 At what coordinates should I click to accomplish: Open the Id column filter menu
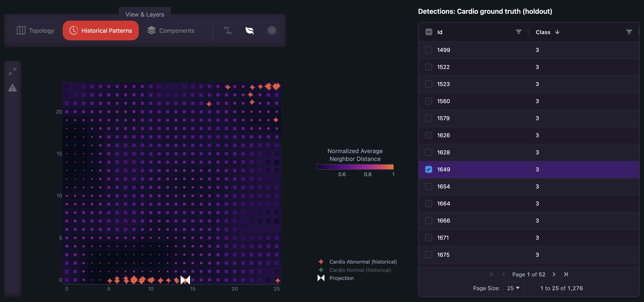(519, 32)
